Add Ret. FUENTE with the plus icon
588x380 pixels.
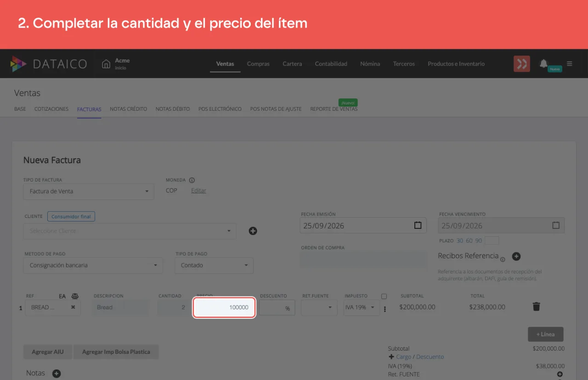click(x=560, y=374)
